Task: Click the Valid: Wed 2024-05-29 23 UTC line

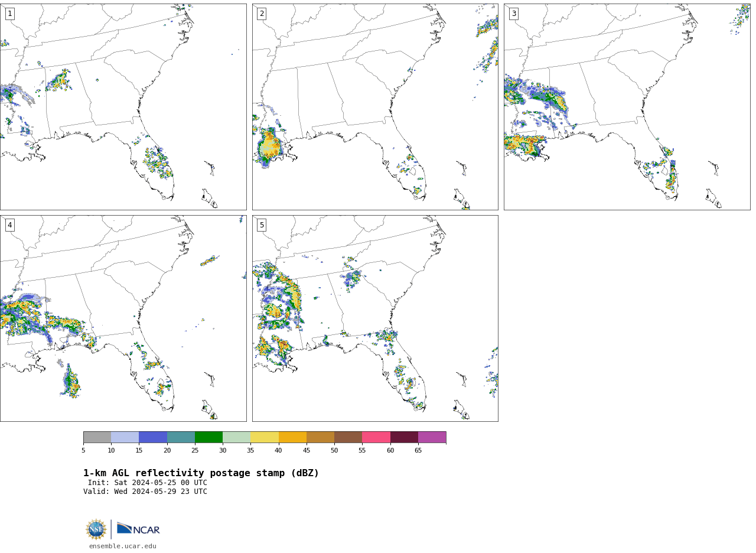Action: click(145, 492)
